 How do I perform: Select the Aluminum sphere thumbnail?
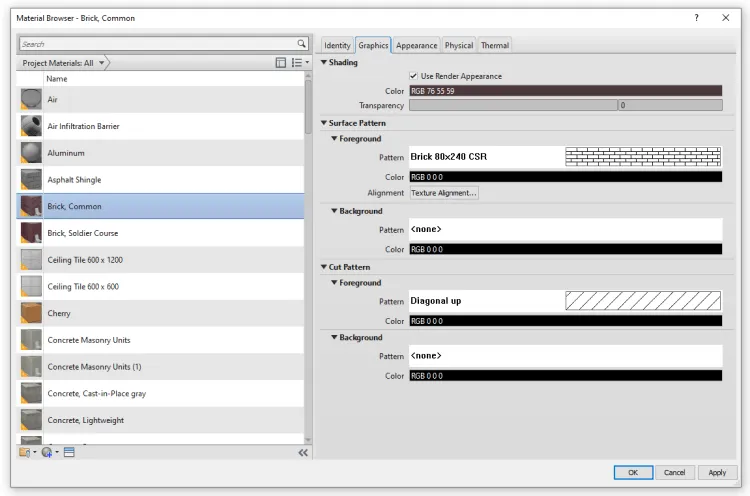click(x=31, y=153)
